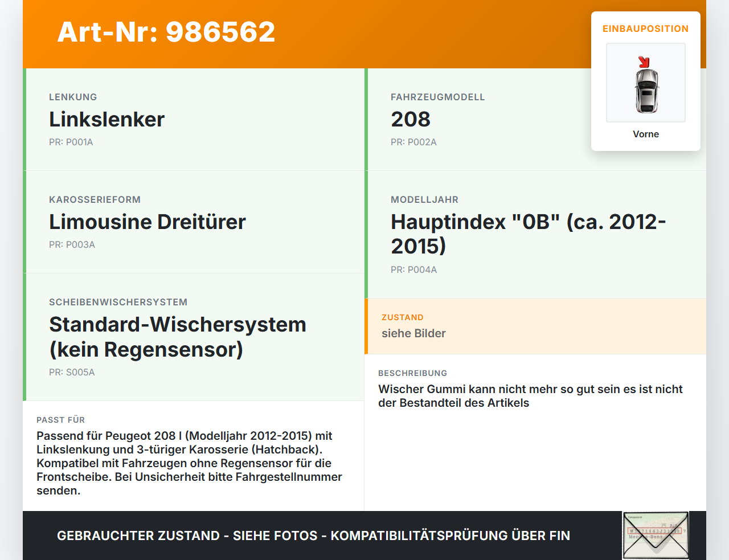Click the PR: P002A code

[413, 142]
